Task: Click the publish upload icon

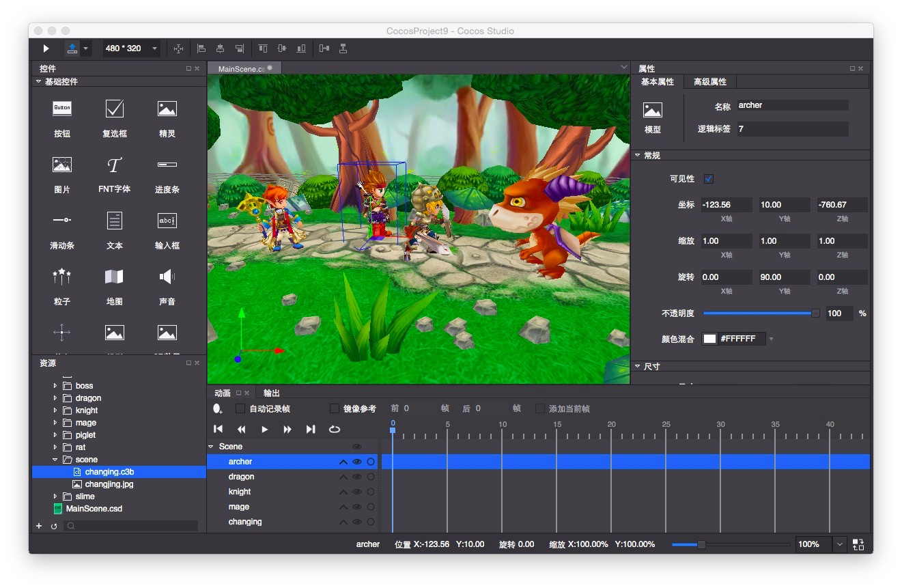Action: tap(72, 48)
